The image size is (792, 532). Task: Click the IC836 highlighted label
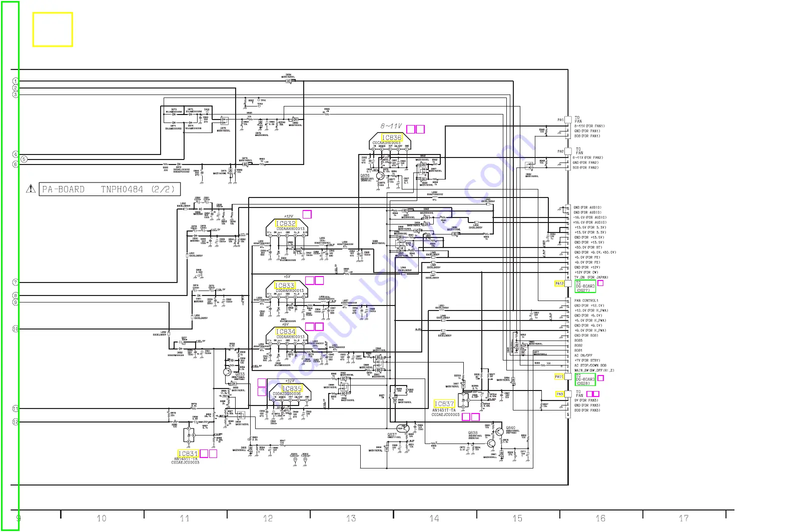391,137
